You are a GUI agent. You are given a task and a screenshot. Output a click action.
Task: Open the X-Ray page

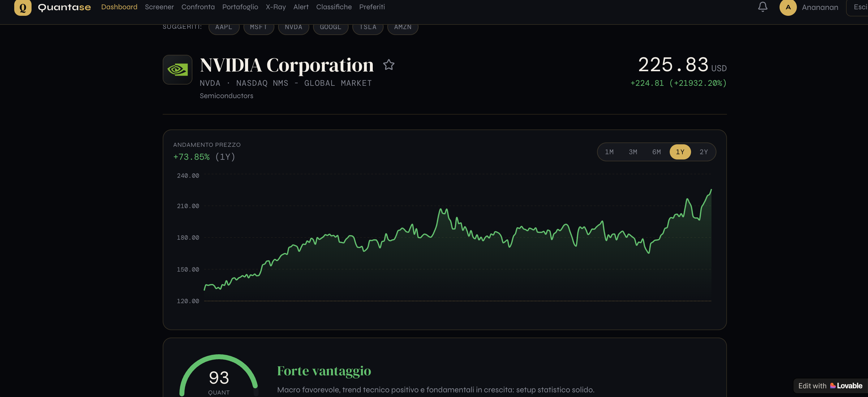[276, 7]
